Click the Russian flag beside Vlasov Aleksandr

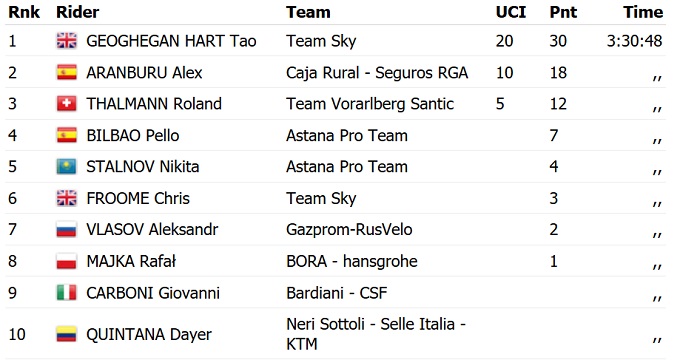(x=67, y=229)
